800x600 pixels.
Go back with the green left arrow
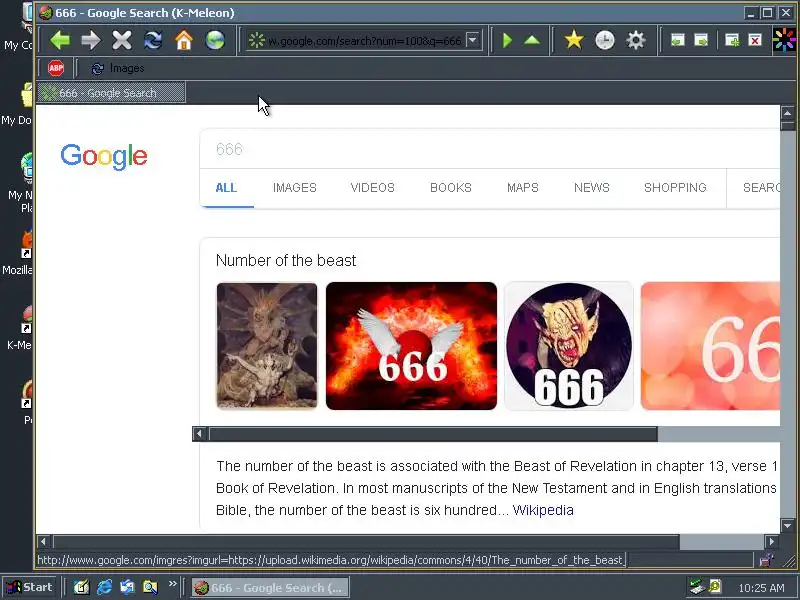point(60,40)
